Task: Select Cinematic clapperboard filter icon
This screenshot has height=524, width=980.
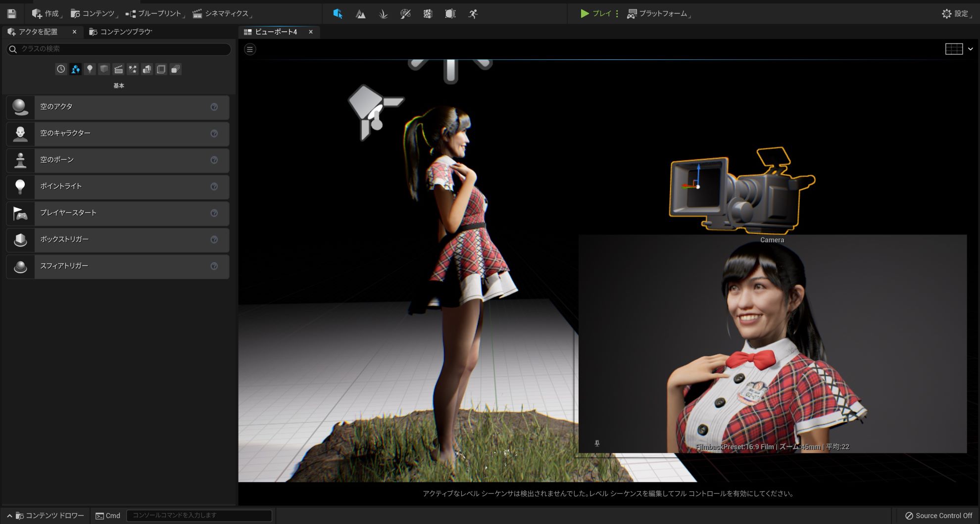Action: tap(118, 69)
